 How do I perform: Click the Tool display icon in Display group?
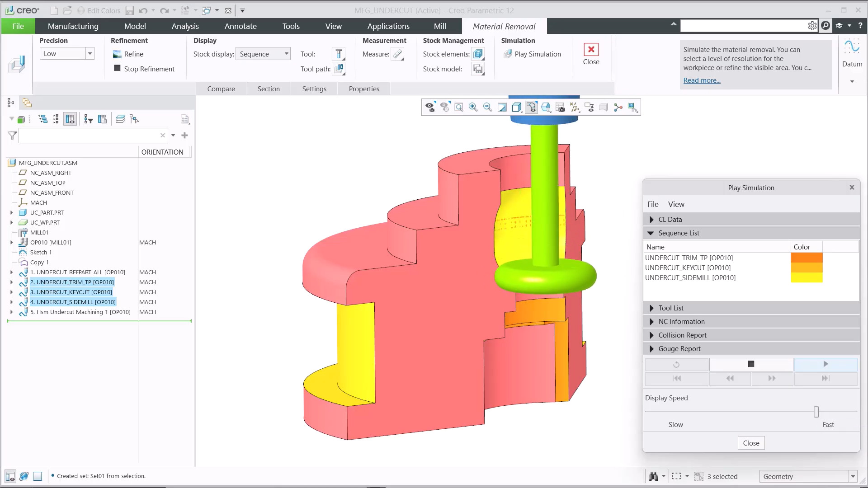pos(339,54)
